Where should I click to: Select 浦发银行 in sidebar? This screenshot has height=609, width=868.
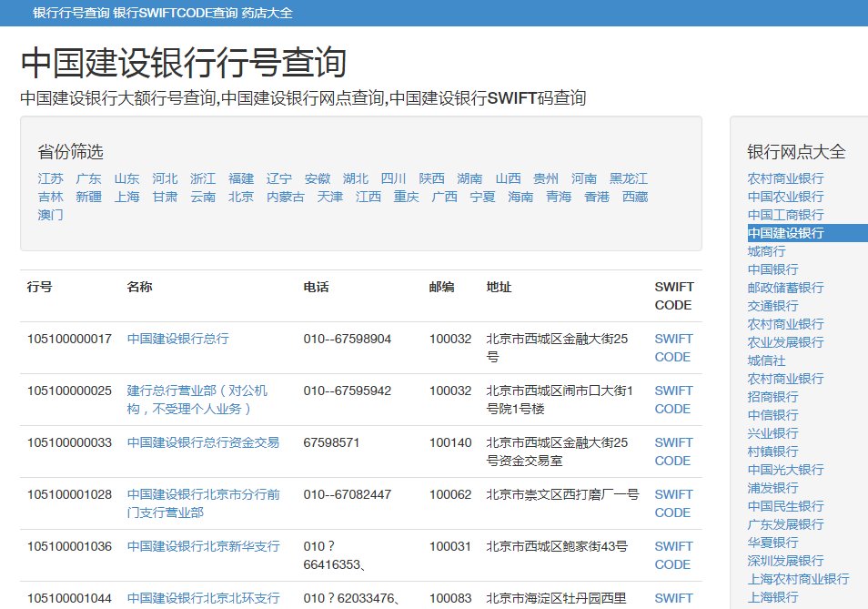[772, 488]
